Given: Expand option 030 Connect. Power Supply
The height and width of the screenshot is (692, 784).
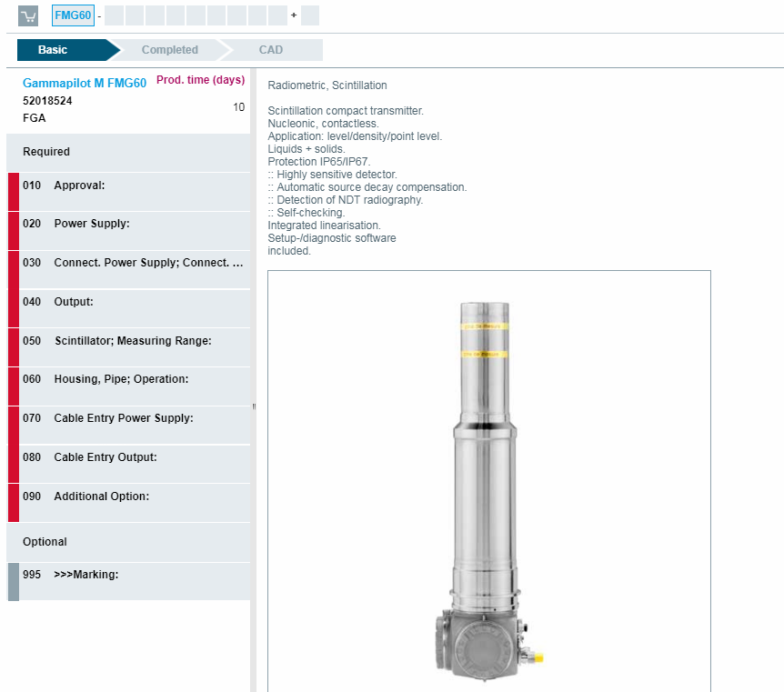Looking at the screenshot, I should [x=129, y=269].
